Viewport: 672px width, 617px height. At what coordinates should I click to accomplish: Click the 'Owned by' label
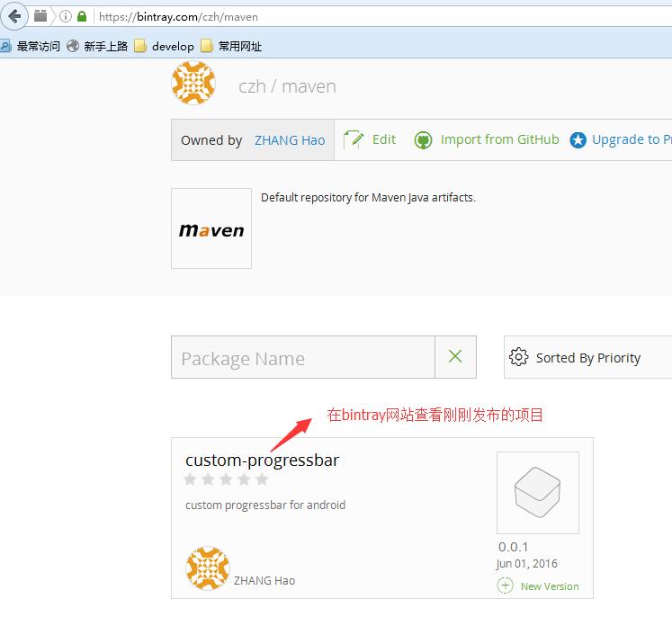tap(211, 140)
